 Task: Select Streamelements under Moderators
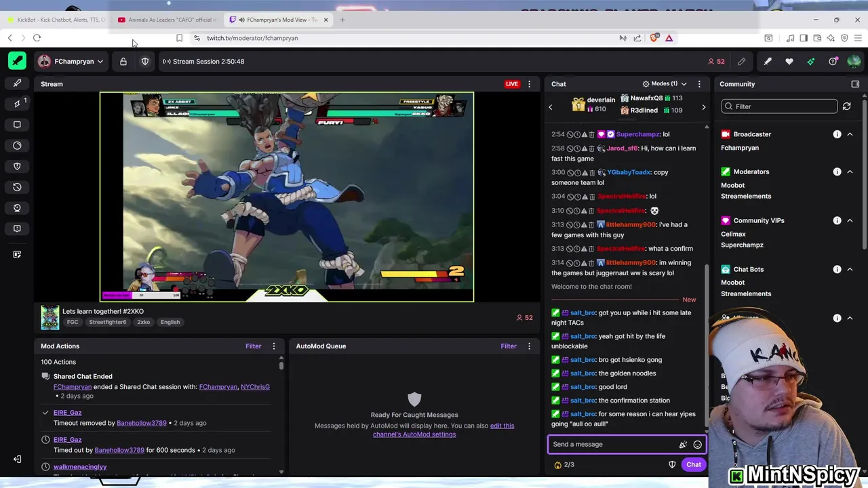[746, 196]
